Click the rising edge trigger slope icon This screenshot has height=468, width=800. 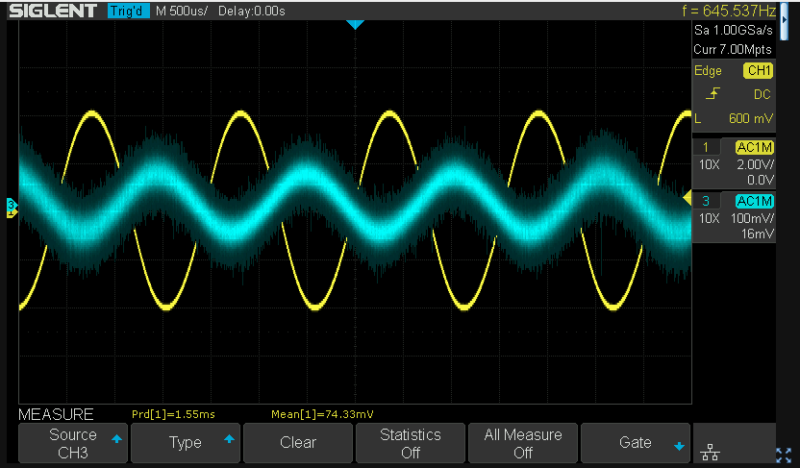pyautogui.click(x=712, y=94)
